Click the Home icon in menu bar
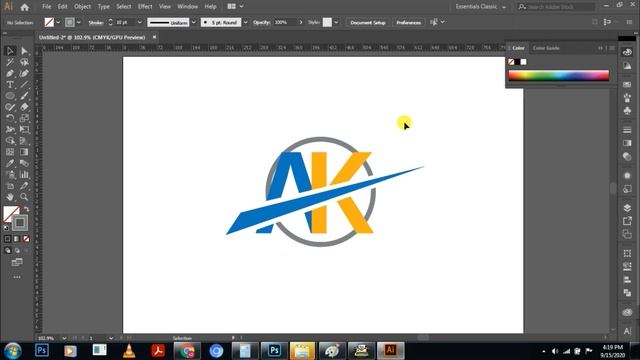 tap(24, 7)
